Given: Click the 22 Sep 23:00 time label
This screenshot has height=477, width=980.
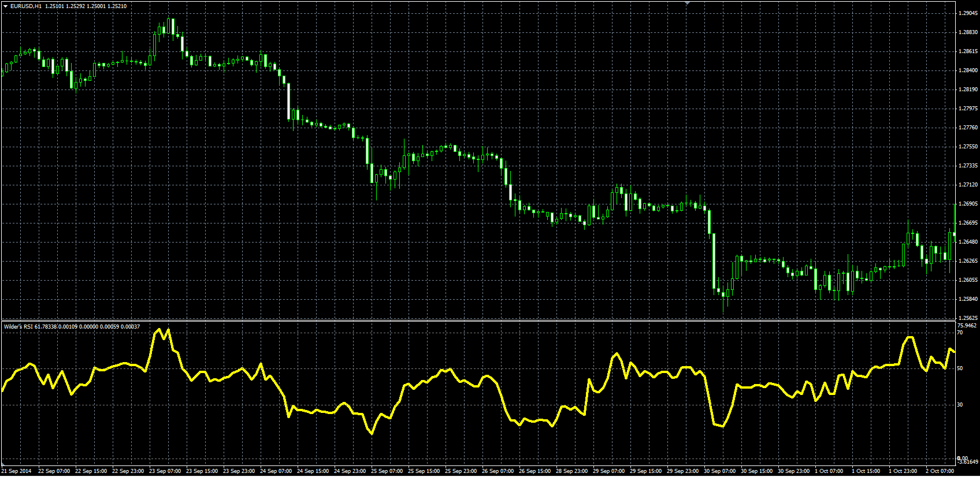Looking at the screenshot, I should [128, 471].
